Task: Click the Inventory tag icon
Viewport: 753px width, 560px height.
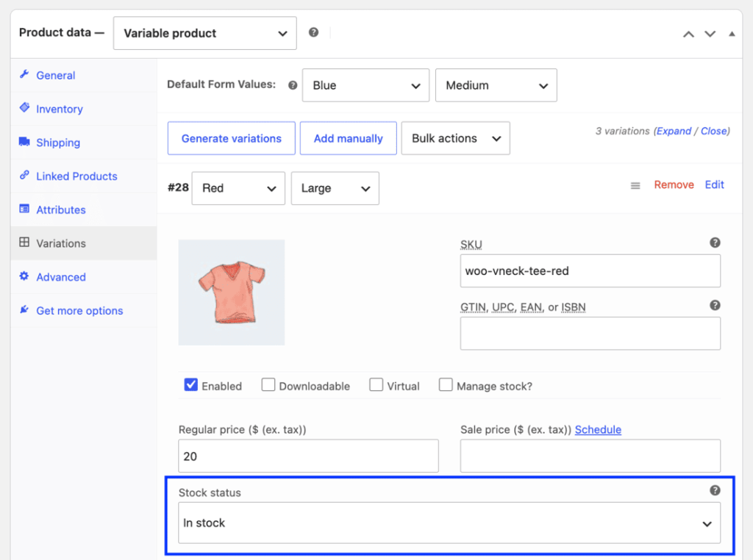Action: click(x=24, y=107)
